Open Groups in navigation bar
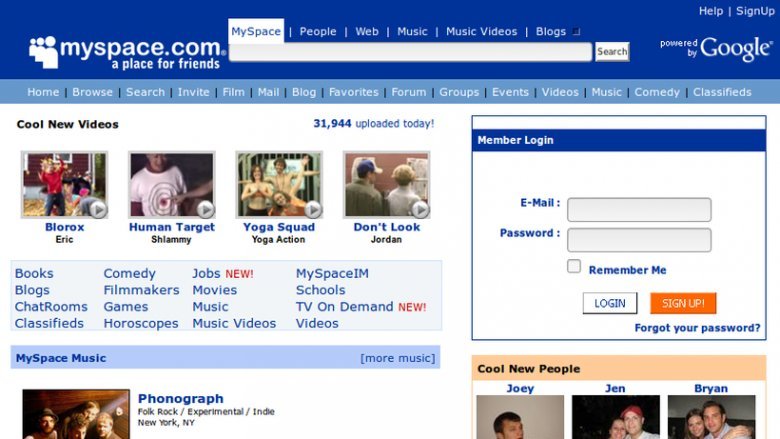The height and width of the screenshot is (439, 780). (x=459, y=92)
